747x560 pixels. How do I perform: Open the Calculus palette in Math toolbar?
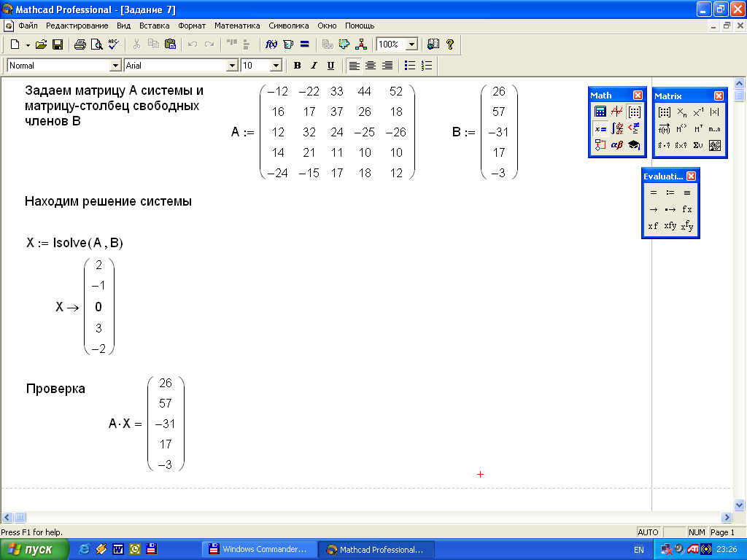[x=617, y=128]
